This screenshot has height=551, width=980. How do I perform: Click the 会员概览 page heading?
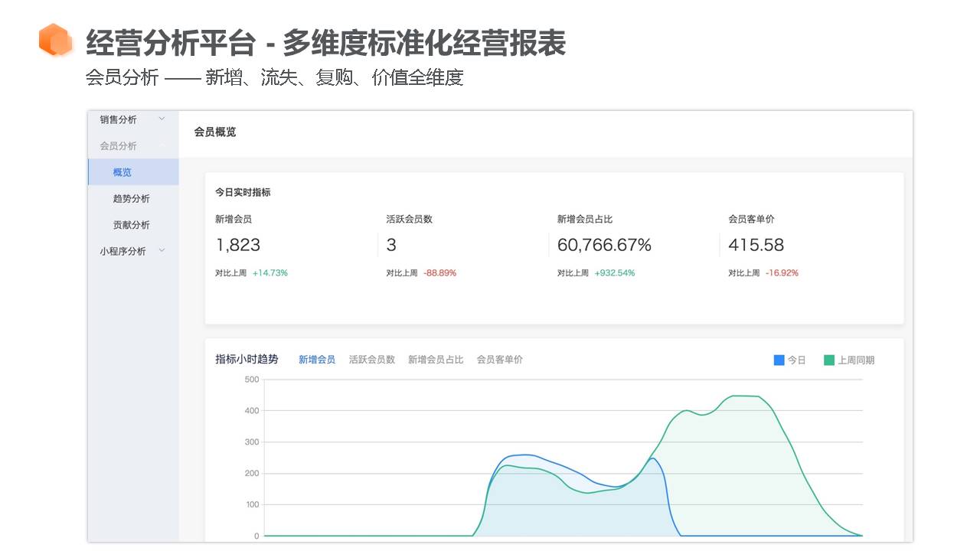click(215, 132)
